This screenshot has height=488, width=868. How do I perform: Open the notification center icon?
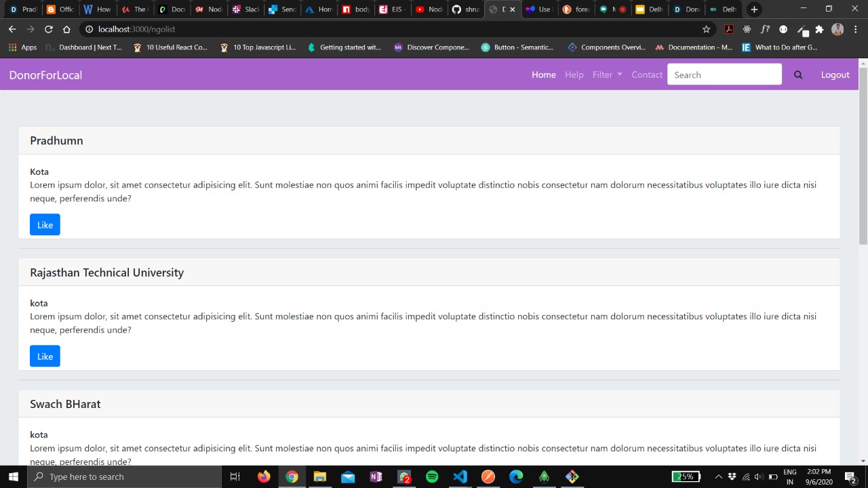(850, 476)
